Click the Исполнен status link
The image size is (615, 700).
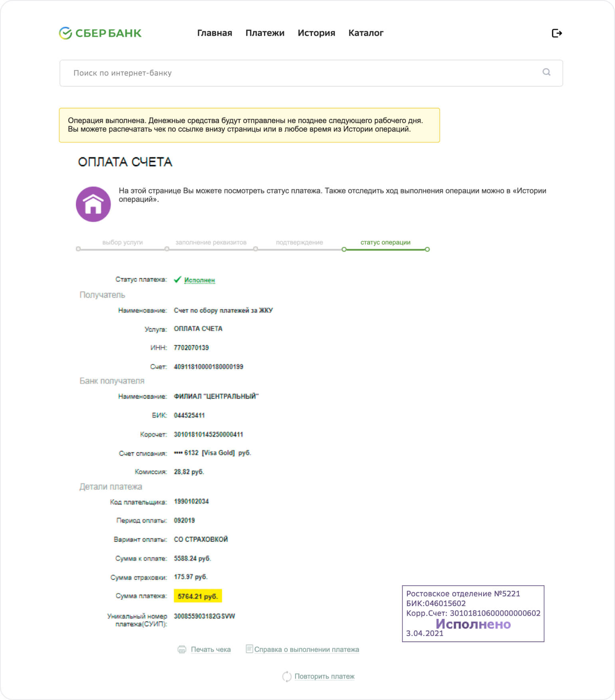[x=199, y=280]
